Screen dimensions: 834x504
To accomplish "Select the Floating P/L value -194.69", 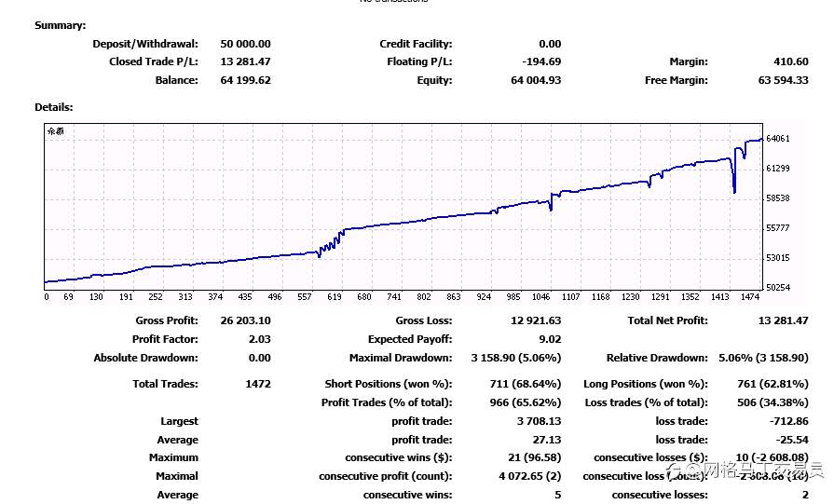I will 541,61.
